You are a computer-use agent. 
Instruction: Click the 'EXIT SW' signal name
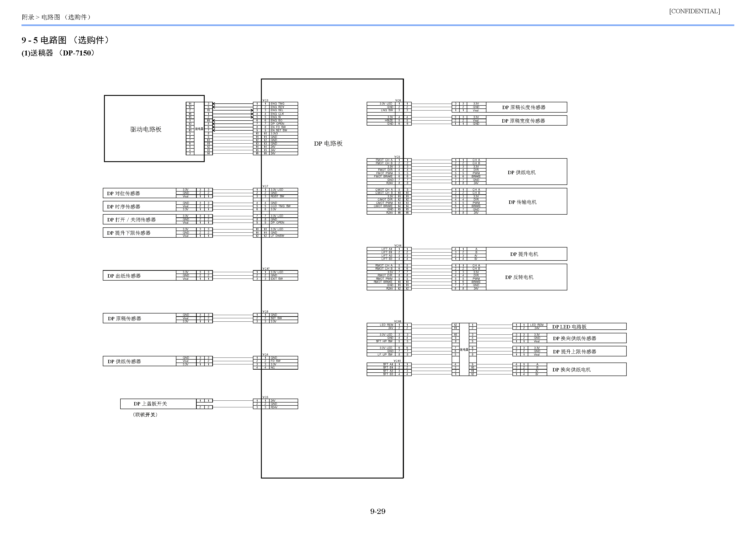pos(277,279)
